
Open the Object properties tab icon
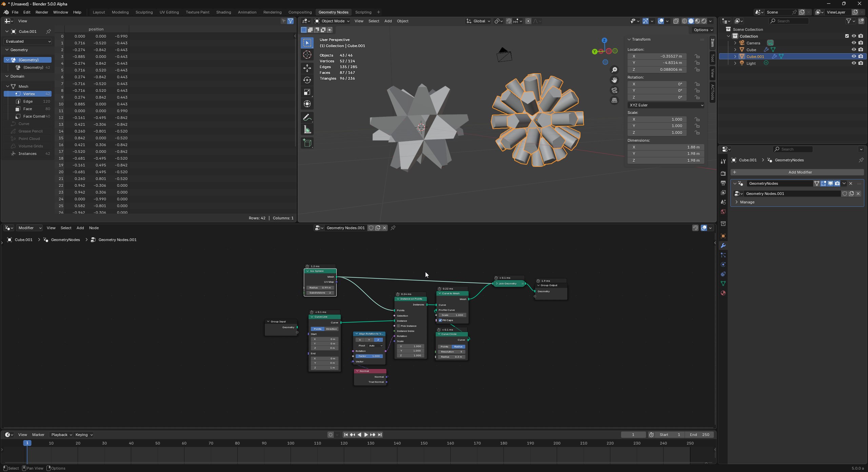pyautogui.click(x=723, y=236)
